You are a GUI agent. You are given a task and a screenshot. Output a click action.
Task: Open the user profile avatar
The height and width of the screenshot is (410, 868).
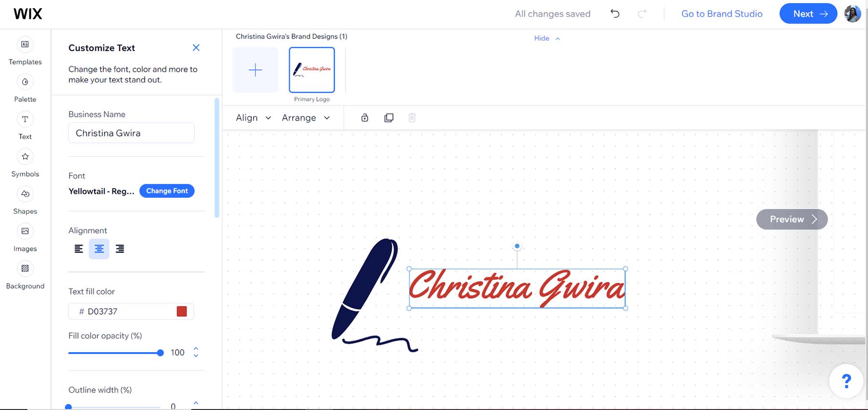(x=853, y=14)
